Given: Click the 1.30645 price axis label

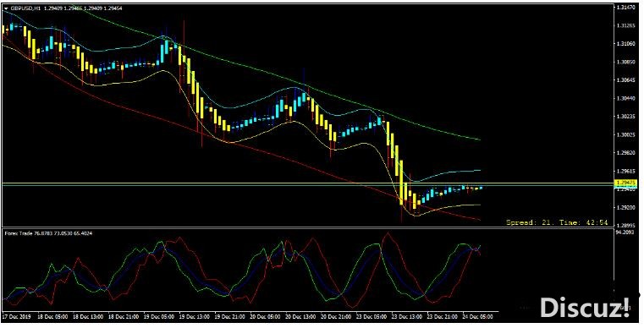Looking at the screenshot, I should coord(625,80).
